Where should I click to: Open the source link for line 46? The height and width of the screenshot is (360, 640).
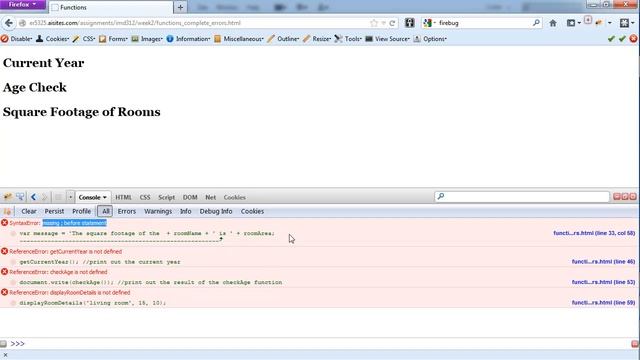point(603,262)
